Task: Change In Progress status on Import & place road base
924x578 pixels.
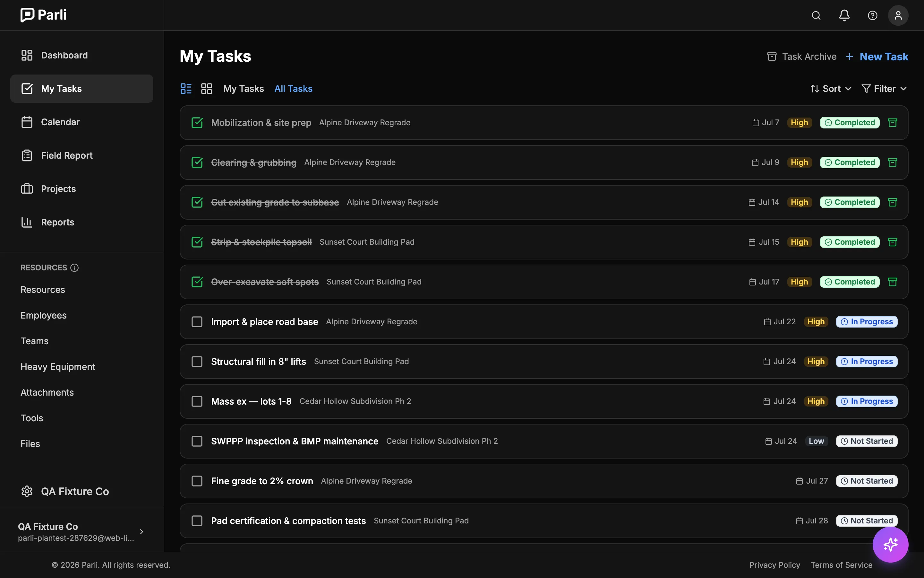Action: click(x=867, y=322)
